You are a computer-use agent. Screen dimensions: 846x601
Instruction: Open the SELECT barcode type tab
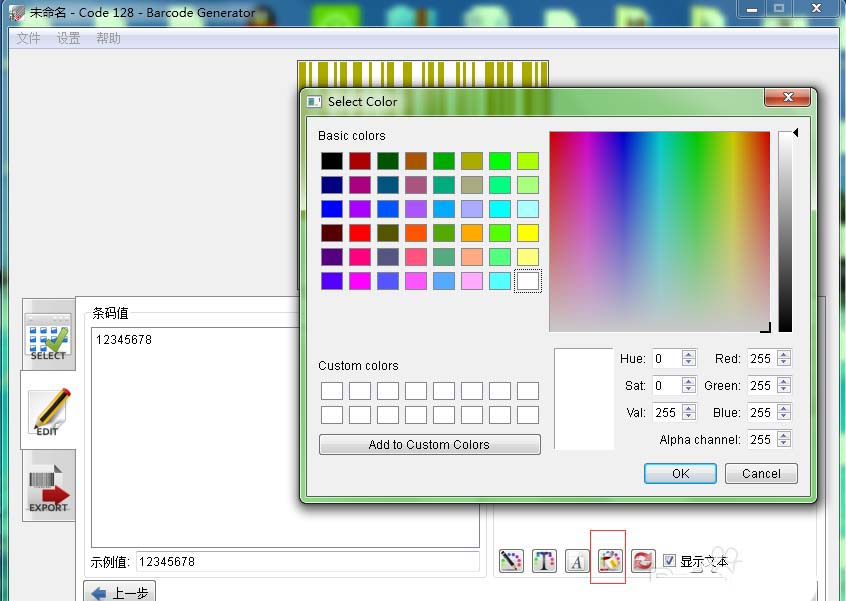pyautogui.click(x=49, y=334)
